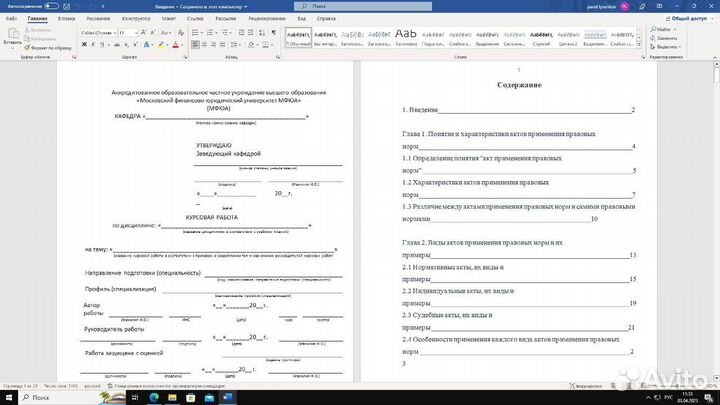Decrease font size icon
Viewport: 720px width, 405px height.
153,33
